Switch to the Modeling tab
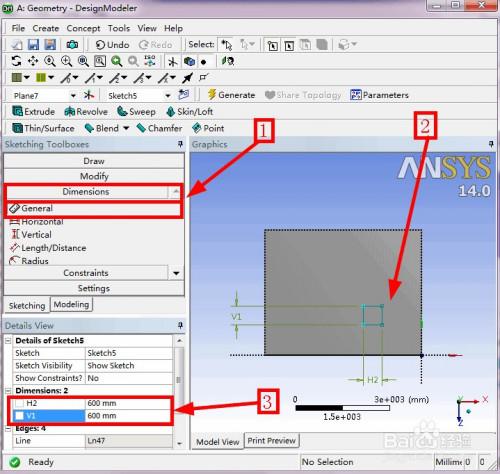 click(71, 304)
